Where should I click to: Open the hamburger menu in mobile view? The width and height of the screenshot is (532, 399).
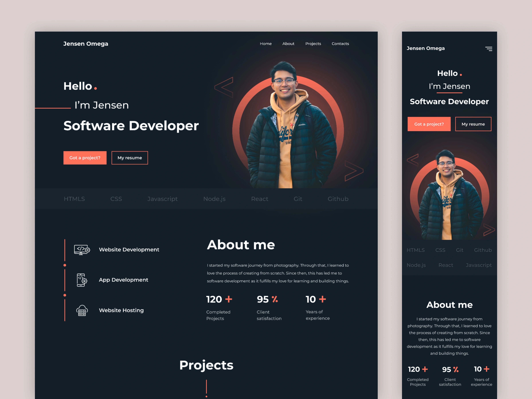click(x=488, y=49)
